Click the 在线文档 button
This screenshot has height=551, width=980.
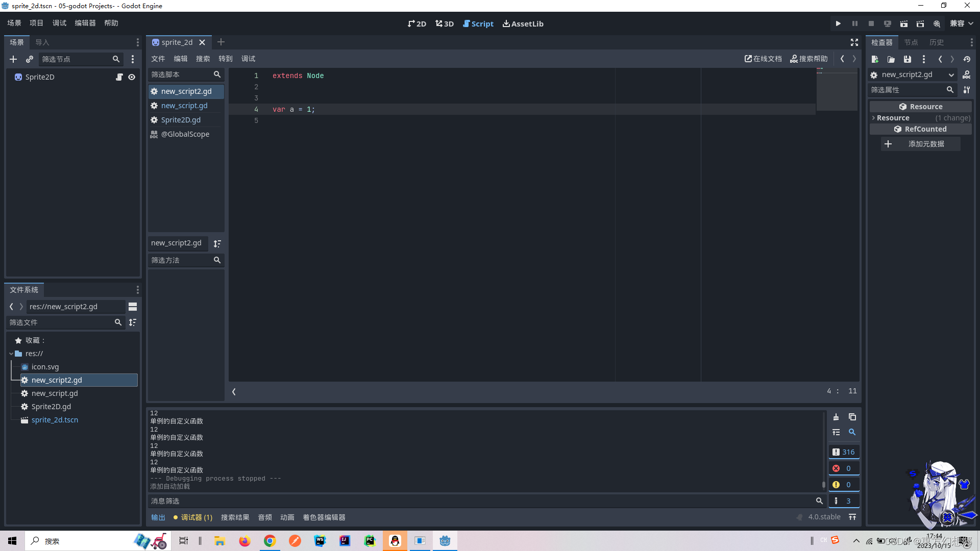tap(763, 59)
